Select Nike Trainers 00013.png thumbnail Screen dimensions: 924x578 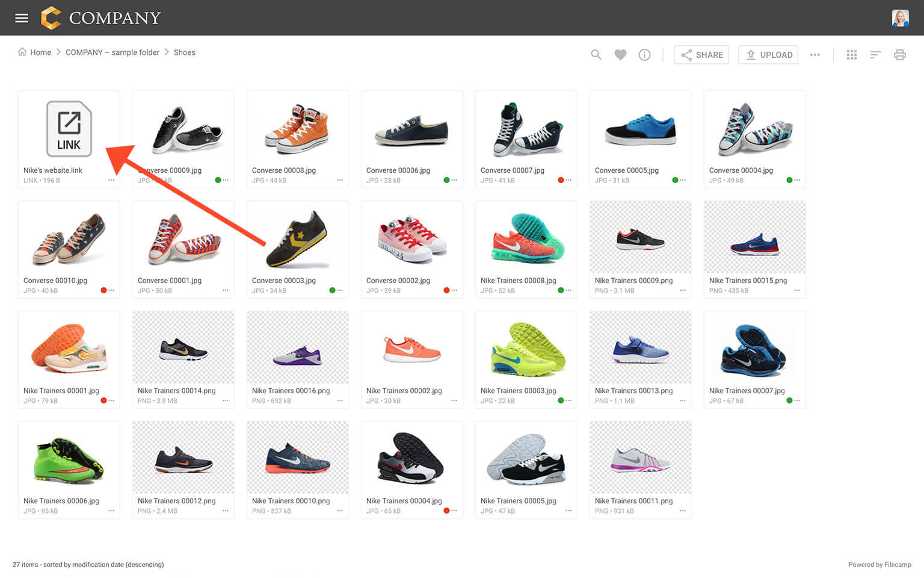pyautogui.click(x=641, y=348)
